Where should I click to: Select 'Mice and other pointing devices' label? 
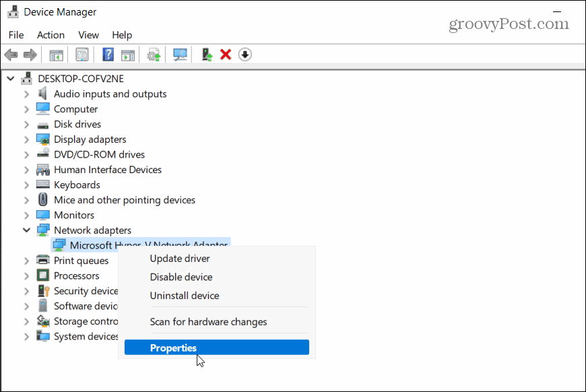[x=125, y=200]
